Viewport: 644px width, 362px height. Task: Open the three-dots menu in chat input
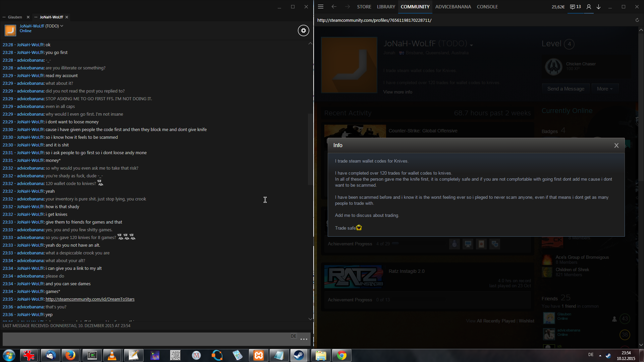tap(304, 339)
